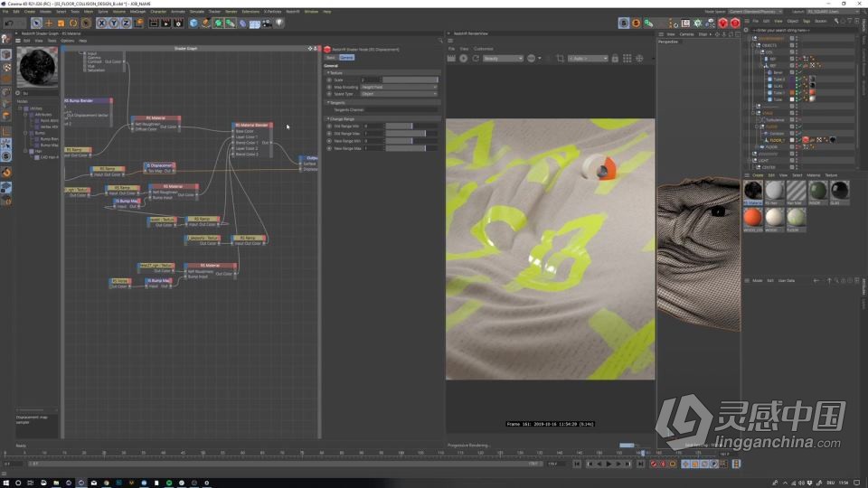Click the Camera icon in toolbar
This screenshot has width=868, height=488.
(x=267, y=23)
